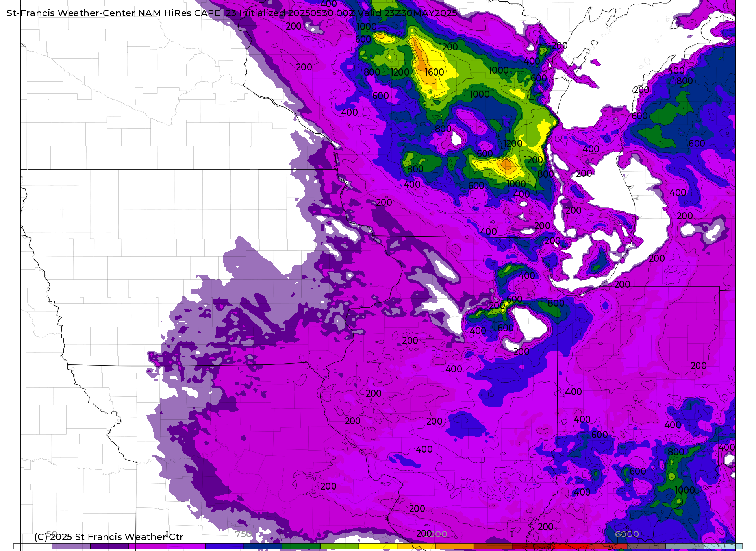Select the white swatch in the colorbar

pos(33,546)
